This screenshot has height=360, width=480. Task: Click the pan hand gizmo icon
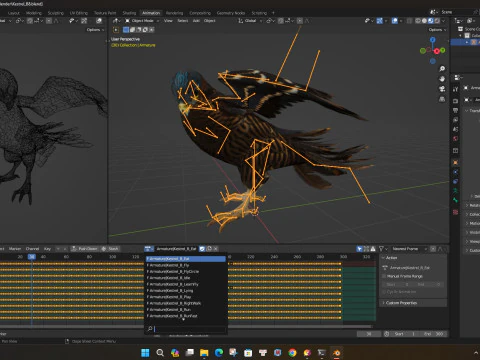[x=442, y=79]
